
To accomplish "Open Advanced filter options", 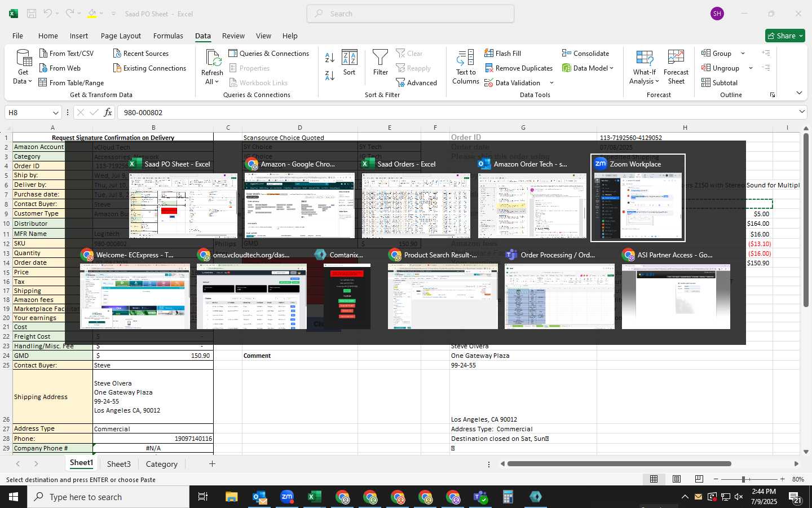I will pyautogui.click(x=416, y=82).
